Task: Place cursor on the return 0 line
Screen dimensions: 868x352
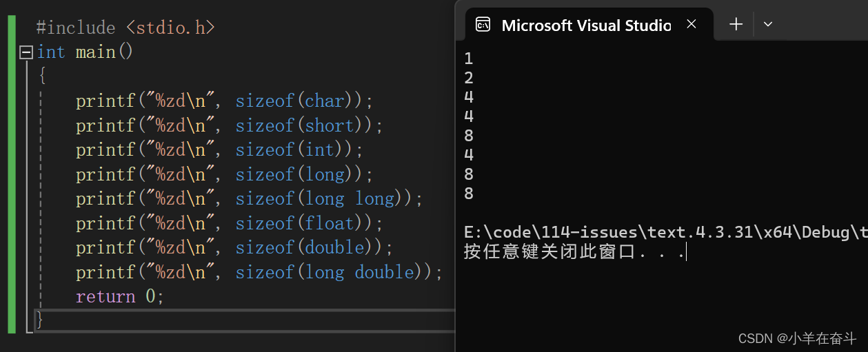Action: [x=120, y=297]
